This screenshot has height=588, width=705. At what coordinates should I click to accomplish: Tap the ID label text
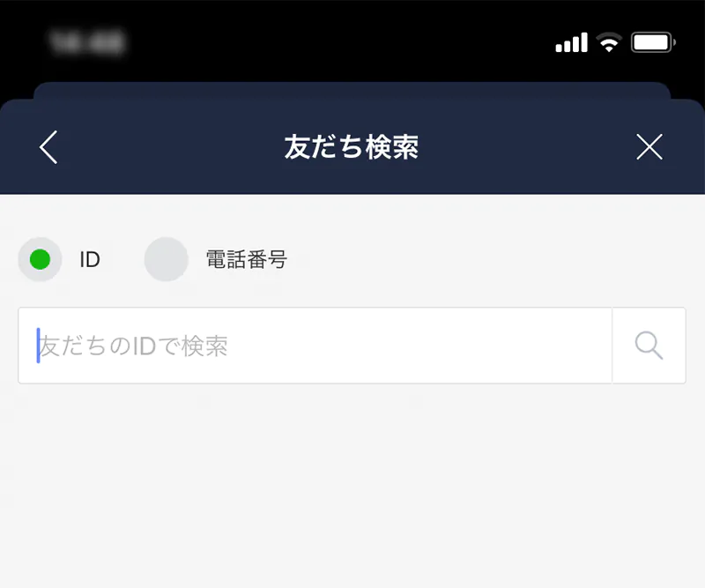[x=90, y=259]
